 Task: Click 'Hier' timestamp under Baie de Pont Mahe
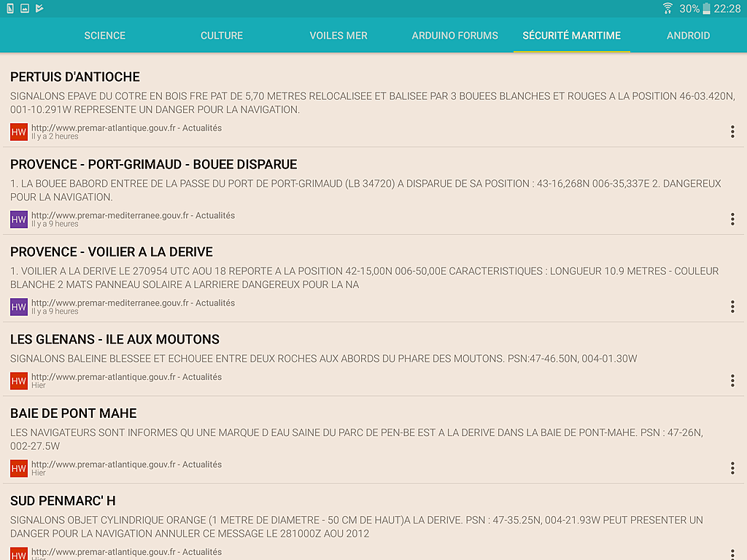tap(39, 473)
